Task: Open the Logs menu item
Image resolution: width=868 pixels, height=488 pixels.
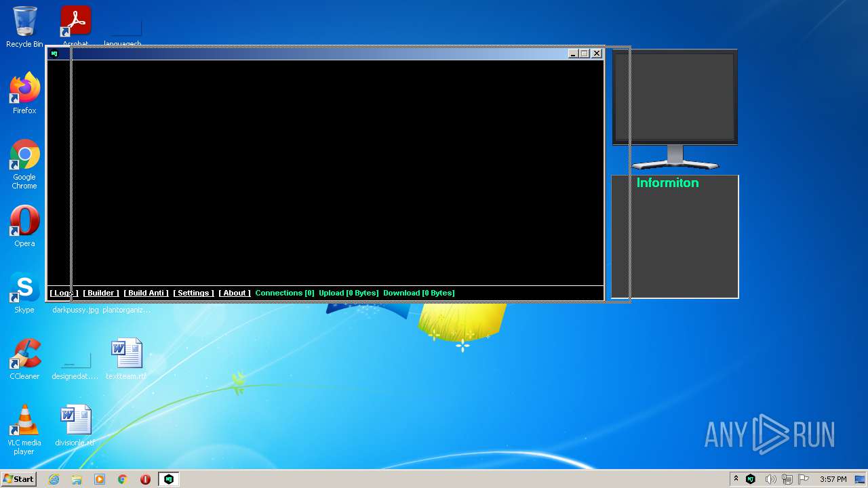Action: (x=64, y=293)
